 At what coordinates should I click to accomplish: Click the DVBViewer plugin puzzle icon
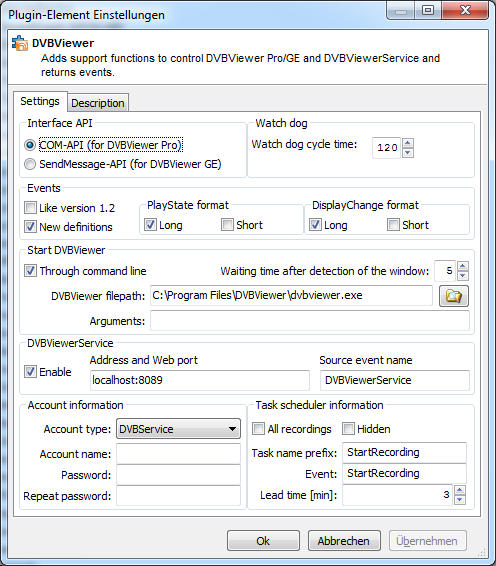[x=19, y=43]
